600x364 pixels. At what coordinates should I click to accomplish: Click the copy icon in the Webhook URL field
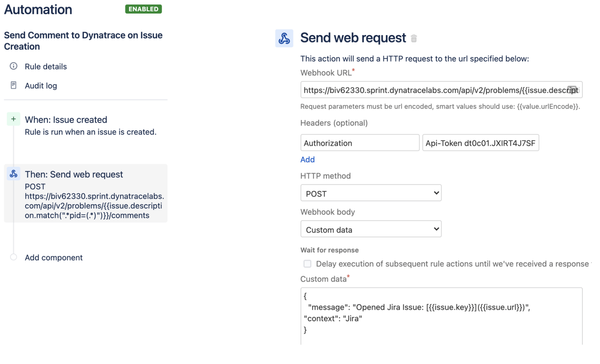[573, 90]
